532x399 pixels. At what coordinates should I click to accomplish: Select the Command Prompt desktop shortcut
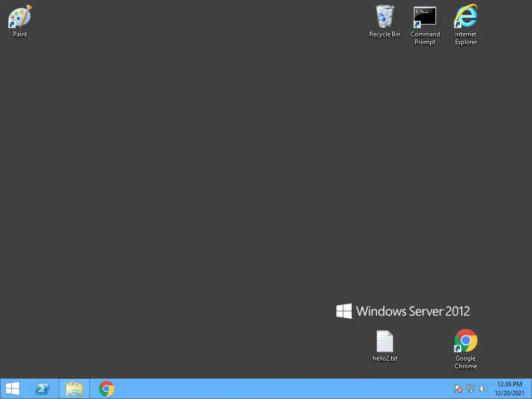425,25
